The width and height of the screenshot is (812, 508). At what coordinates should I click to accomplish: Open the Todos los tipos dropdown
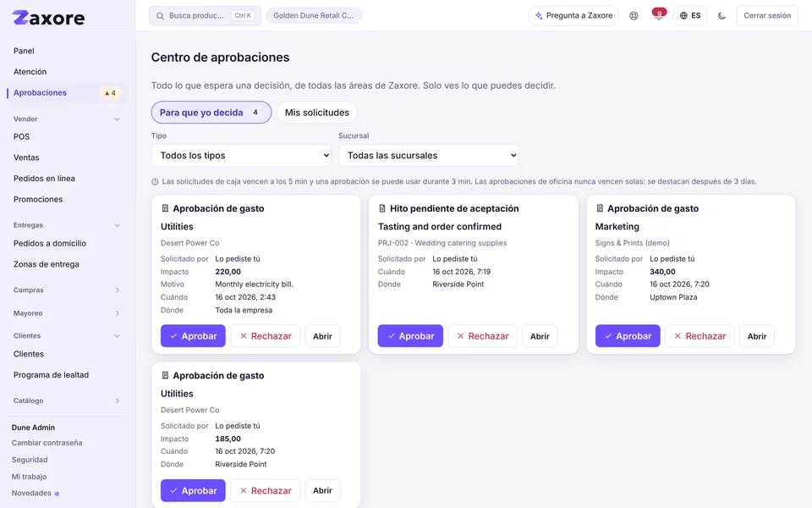pos(241,156)
